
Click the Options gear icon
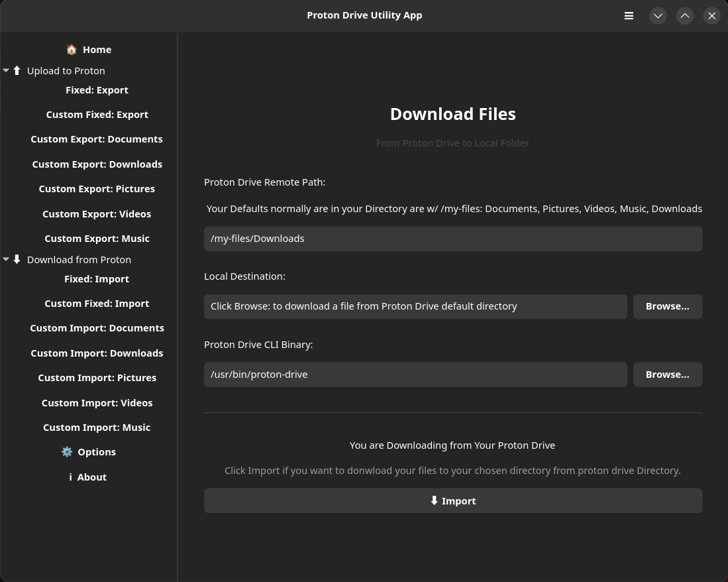[67, 451]
